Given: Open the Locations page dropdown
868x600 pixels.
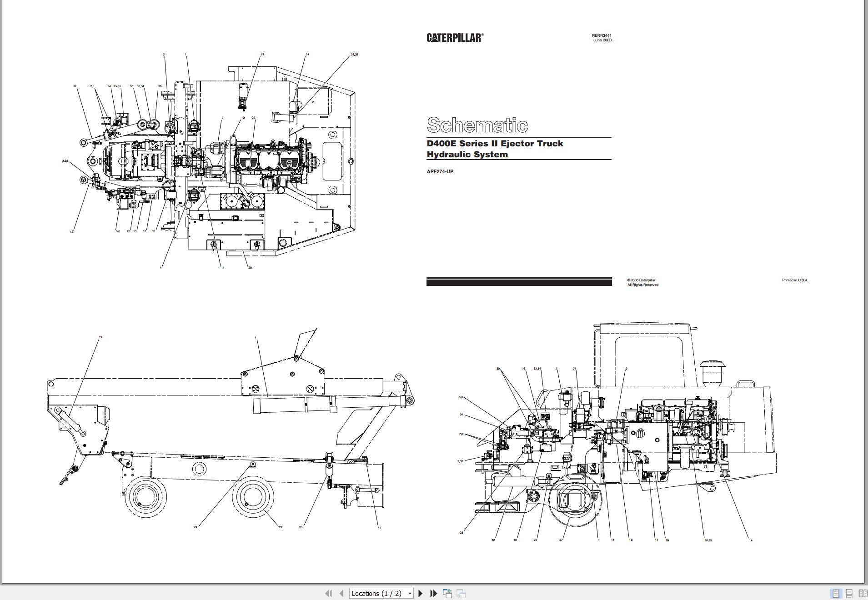Looking at the screenshot, I should point(410,593).
